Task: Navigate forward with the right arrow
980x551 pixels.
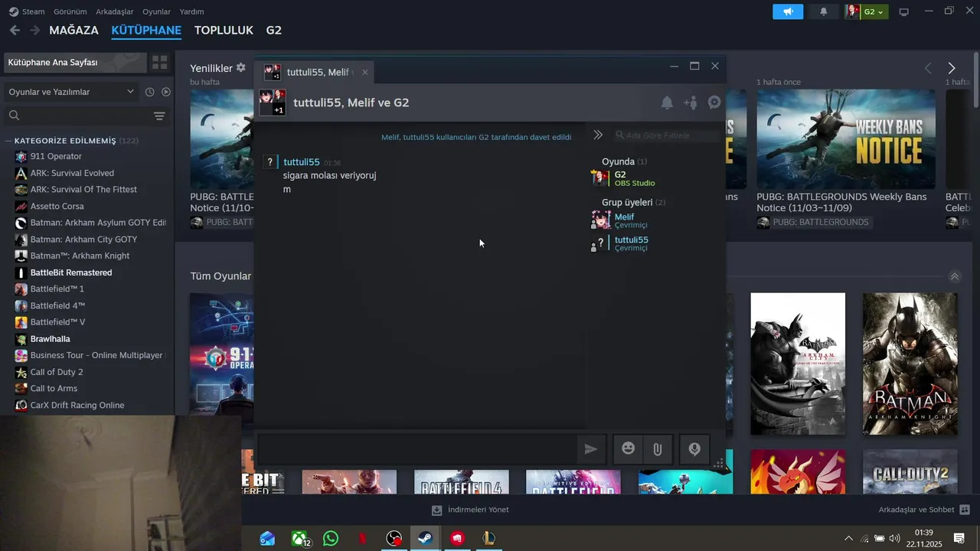Action: point(34,31)
